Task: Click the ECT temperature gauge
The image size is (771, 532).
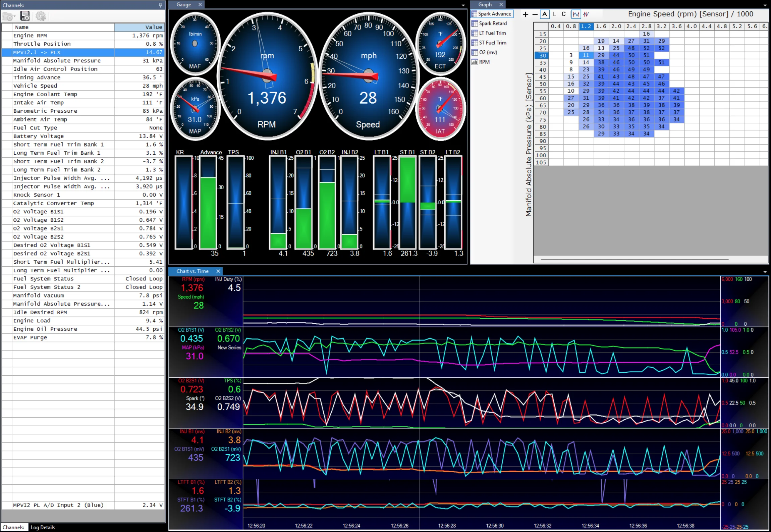Action: click(440, 43)
